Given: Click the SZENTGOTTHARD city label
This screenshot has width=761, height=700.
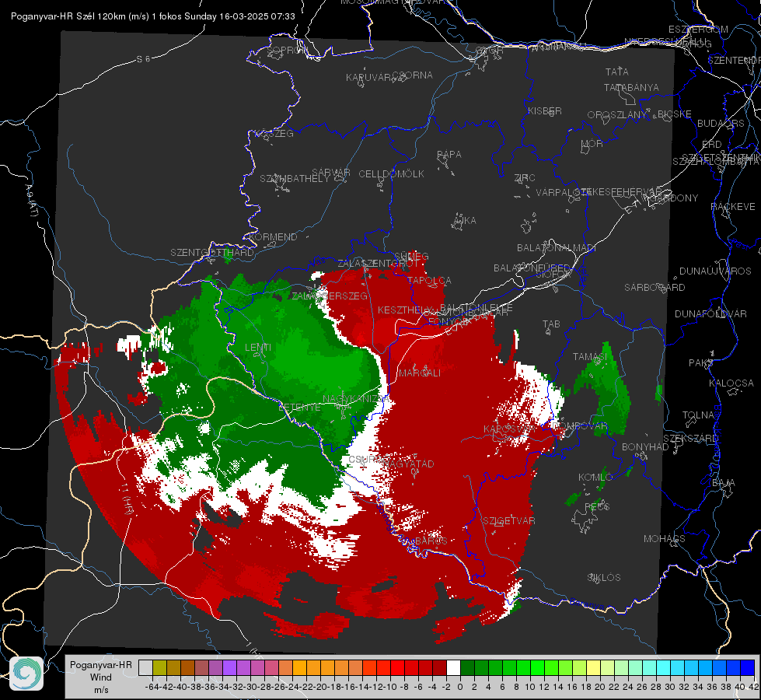Looking at the screenshot, I should coord(212,253).
